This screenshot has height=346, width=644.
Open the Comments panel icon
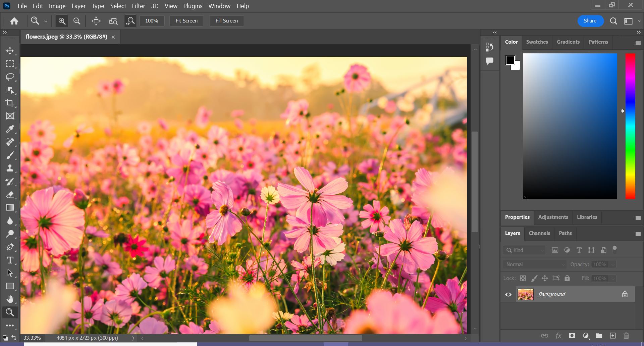click(490, 61)
